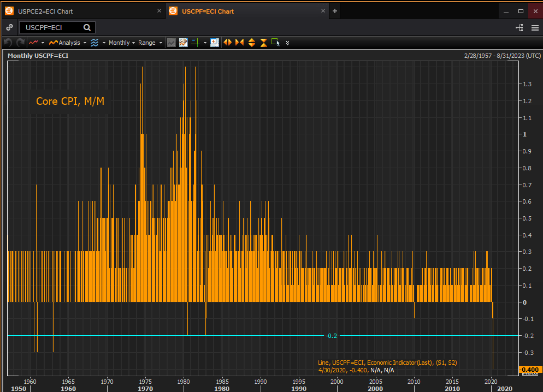The width and height of the screenshot is (543, 392).
Task: Click the undo arrow in chart toolbar
Action: point(8,43)
